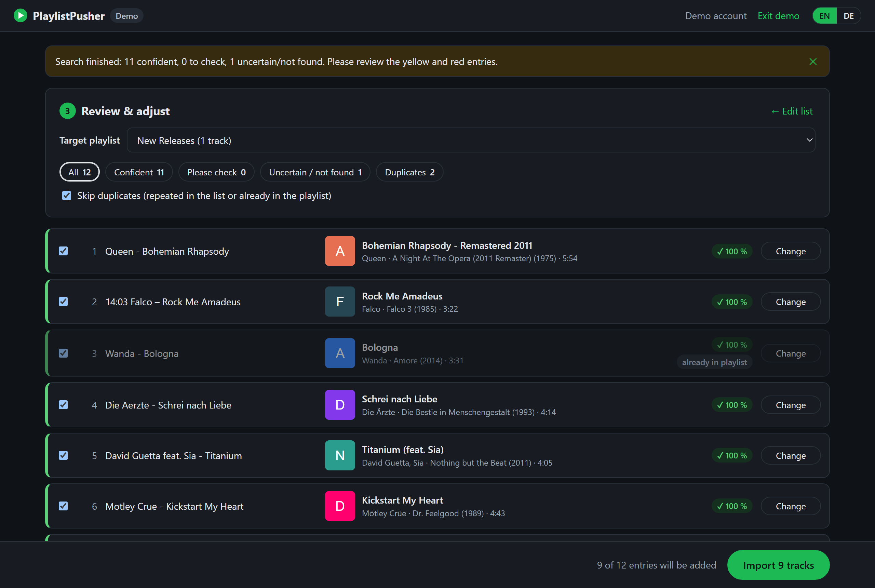Screen dimensions: 875x588
Task: Toggle the Skip duplicates checkbox
Action: pyautogui.click(x=67, y=196)
